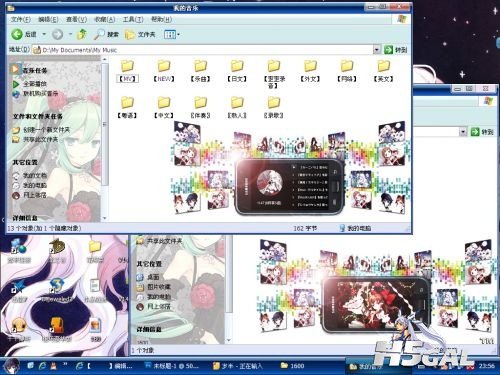Open the Back button history dropdown arrow

44,34
